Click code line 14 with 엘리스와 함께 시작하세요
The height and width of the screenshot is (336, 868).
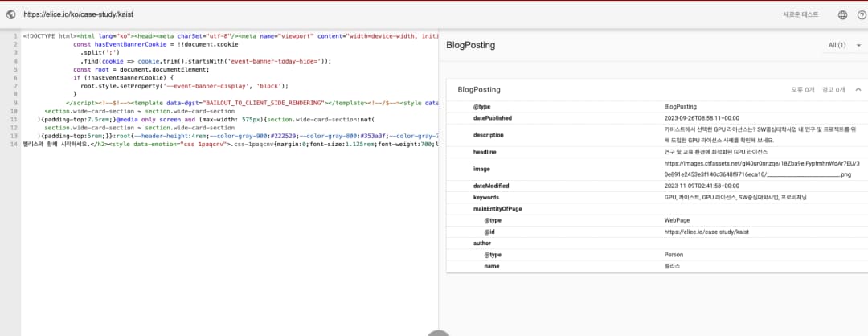coord(231,145)
